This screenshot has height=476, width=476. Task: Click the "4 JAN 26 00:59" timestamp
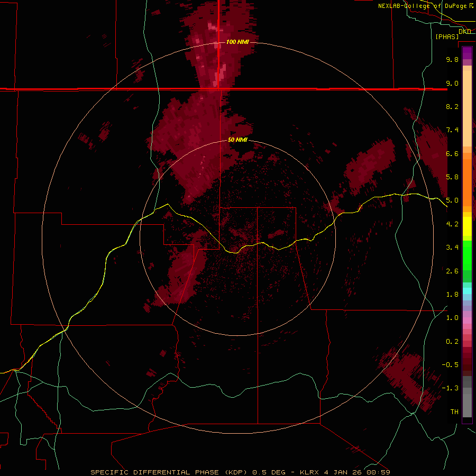click(357, 472)
